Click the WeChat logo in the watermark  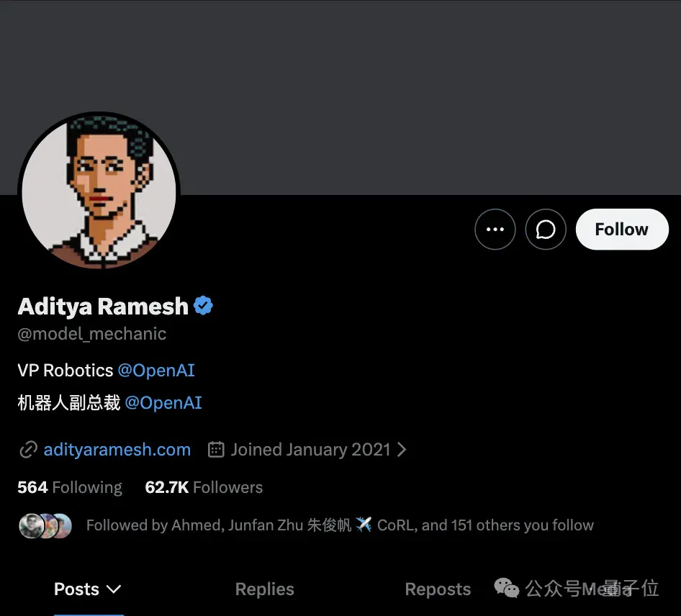506,588
